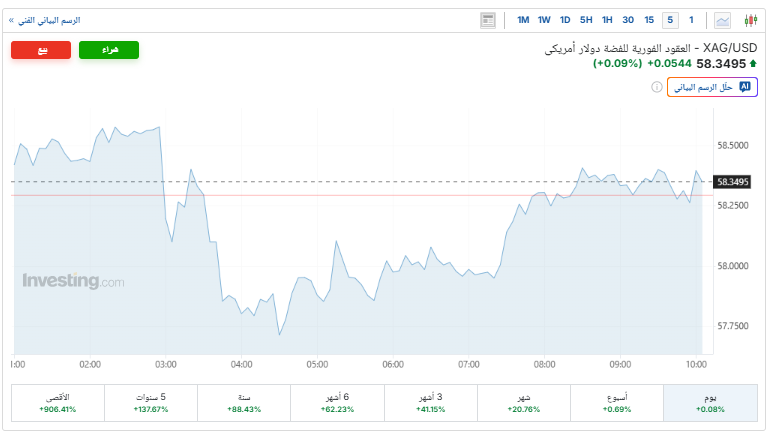Switch to candlestick chart type
The height and width of the screenshot is (431, 771).
pos(748,20)
